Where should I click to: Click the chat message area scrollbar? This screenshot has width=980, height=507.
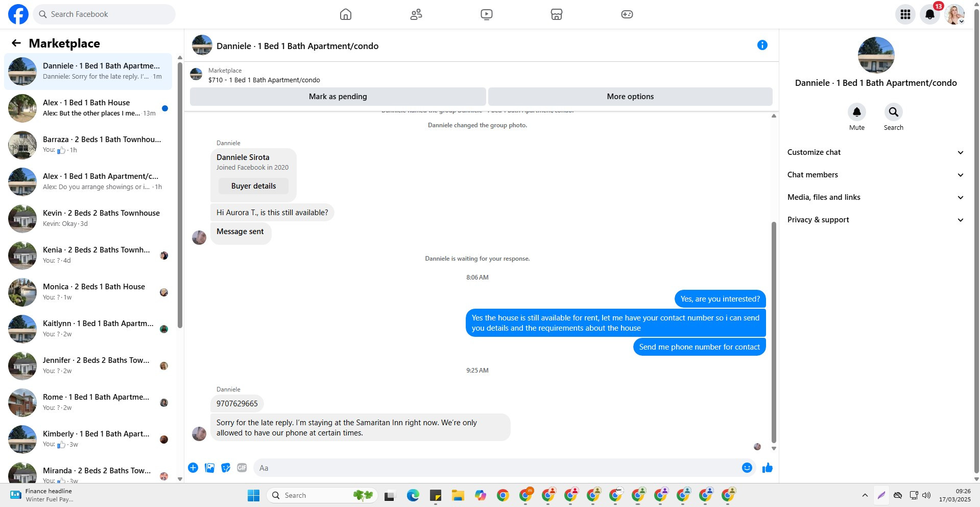coord(774,332)
